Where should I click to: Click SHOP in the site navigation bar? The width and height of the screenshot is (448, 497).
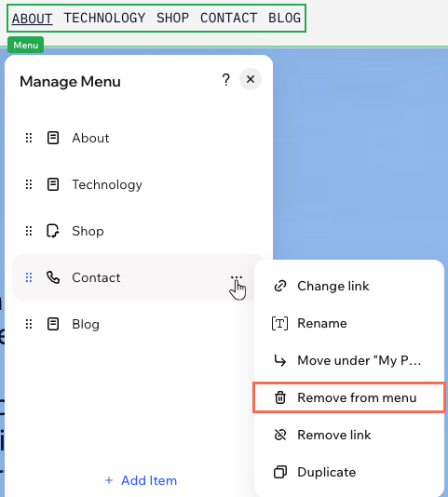pos(173,18)
